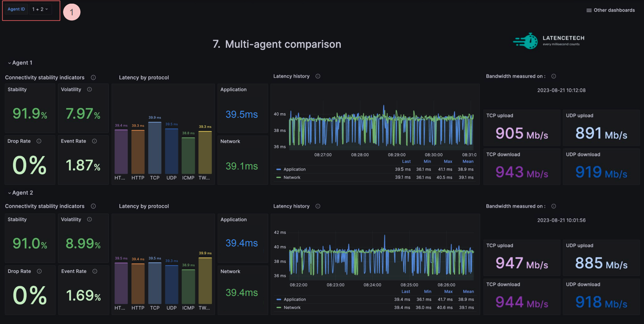Click the Agent 1 Drop Rate info icon
The height and width of the screenshot is (324, 644).
click(39, 141)
